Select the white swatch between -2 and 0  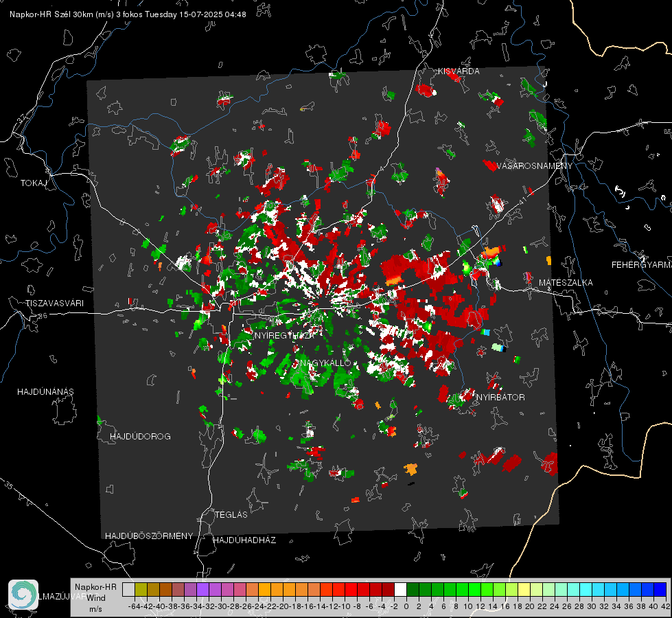[x=400, y=590]
